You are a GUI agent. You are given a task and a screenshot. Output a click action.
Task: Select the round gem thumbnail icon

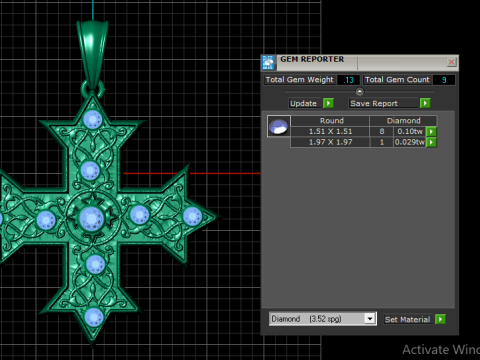point(279,126)
